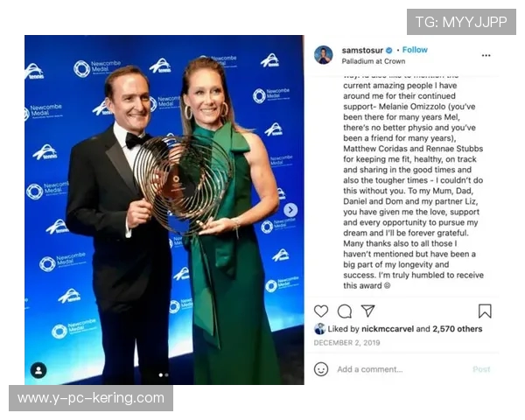This screenshot has width=525, height=420.
Task: View tagged people icon on photo
Action: coord(38,370)
